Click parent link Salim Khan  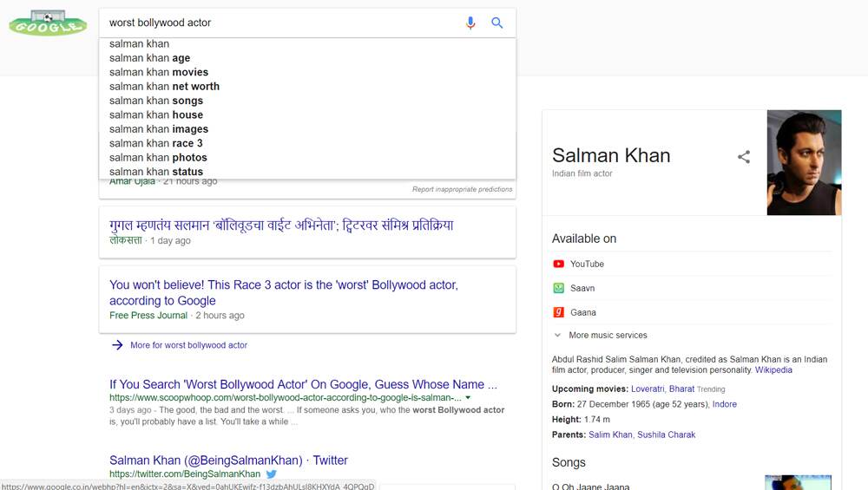pyautogui.click(x=610, y=434)
